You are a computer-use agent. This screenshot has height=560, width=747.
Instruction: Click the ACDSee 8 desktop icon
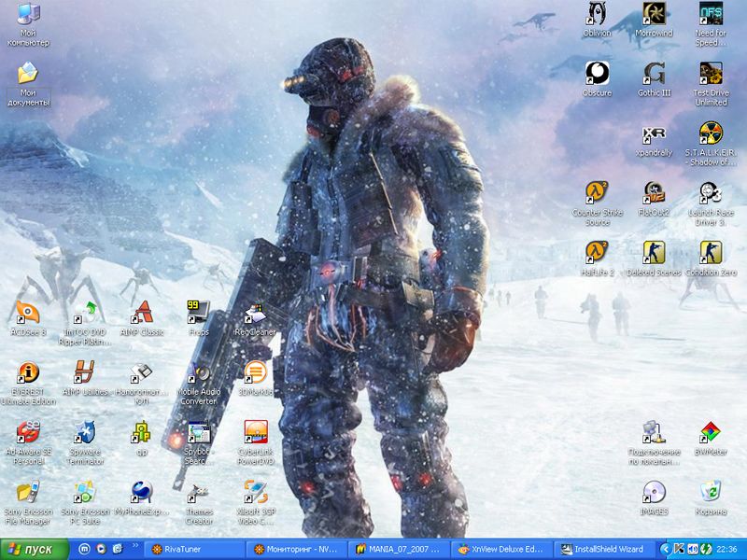[28, 313]
